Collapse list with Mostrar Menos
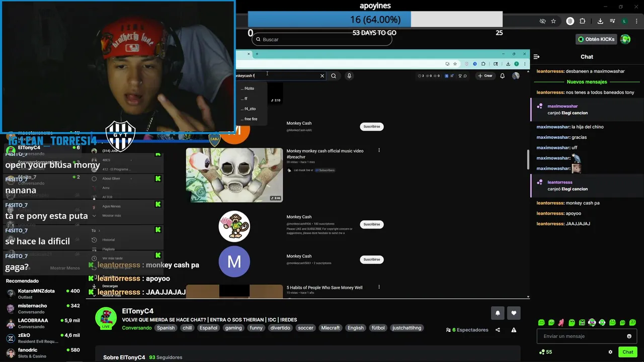Image resolution: width=644 pixels, height=362 pixels. [x=65, y=268]
